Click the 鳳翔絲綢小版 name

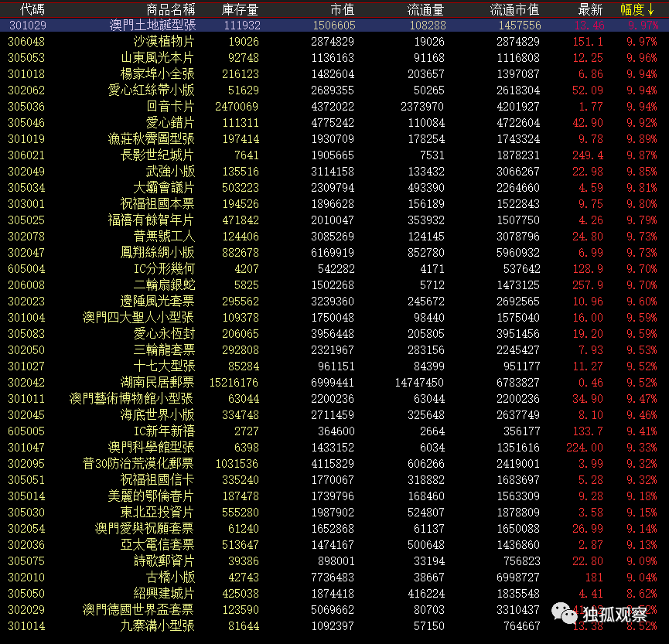pos(158,253)
